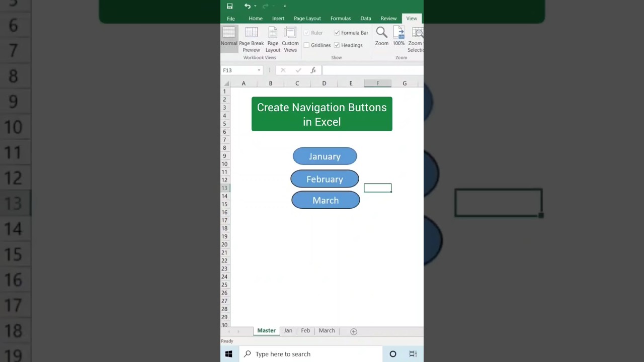Open the Zoom magnifier dialog
This screenshot has height=362, width=644.
(382, 36)
